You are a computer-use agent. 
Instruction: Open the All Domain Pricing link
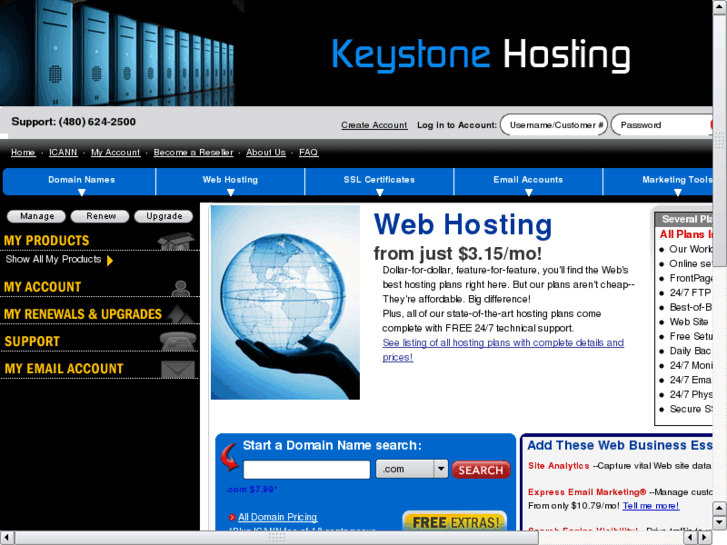[277, 517]
